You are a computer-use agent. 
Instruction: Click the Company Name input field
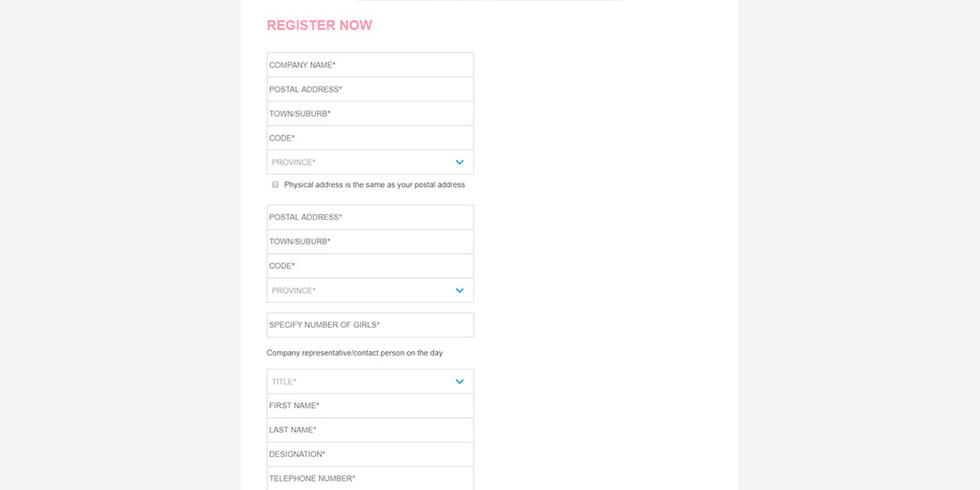[x=370, y=65]
